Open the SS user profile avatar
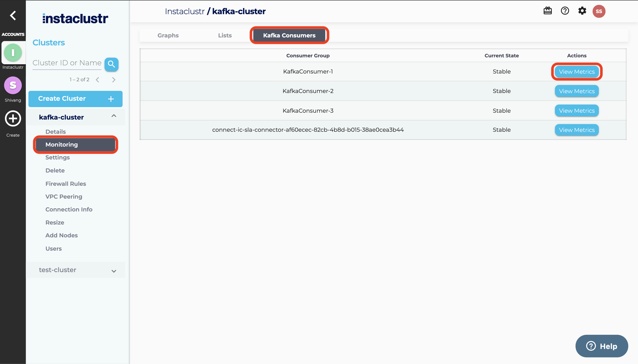Viewport: 638px width, 364px height. tap(599, 11)
